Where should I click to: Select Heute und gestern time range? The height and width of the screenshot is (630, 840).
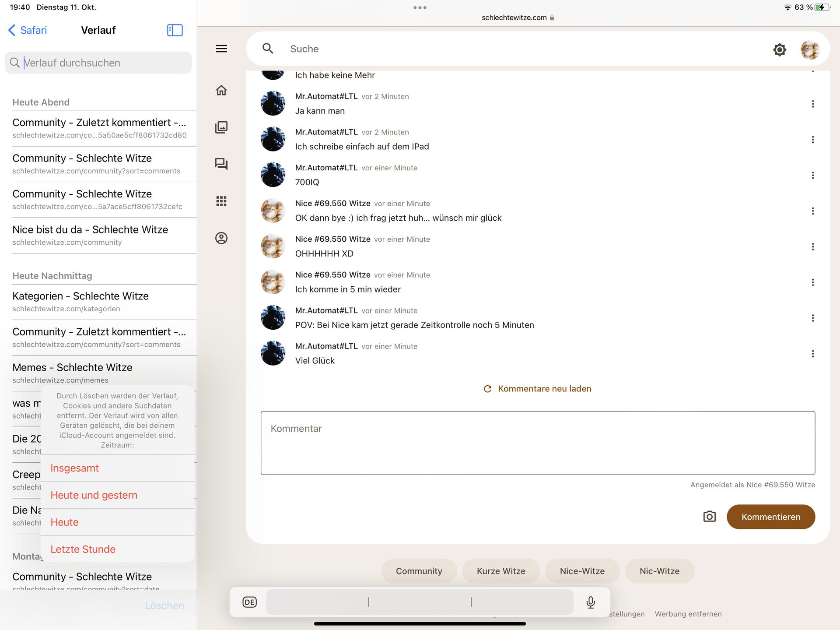coord(94,495)
